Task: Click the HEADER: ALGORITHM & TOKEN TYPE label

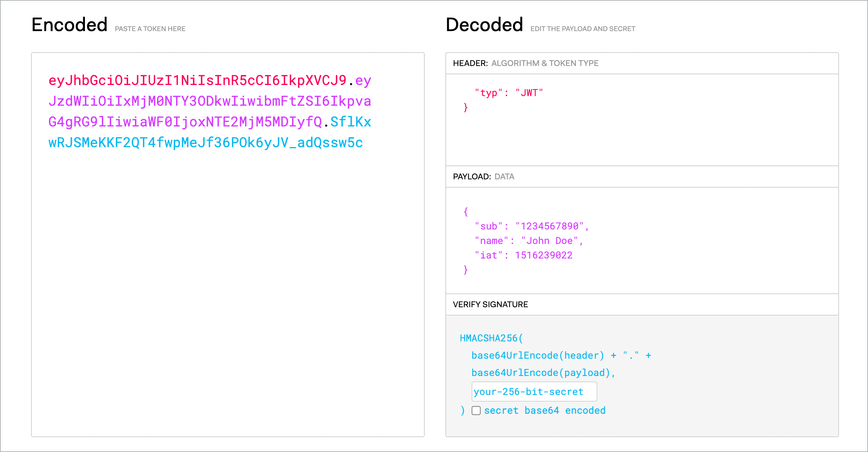Action: (525, 63)
